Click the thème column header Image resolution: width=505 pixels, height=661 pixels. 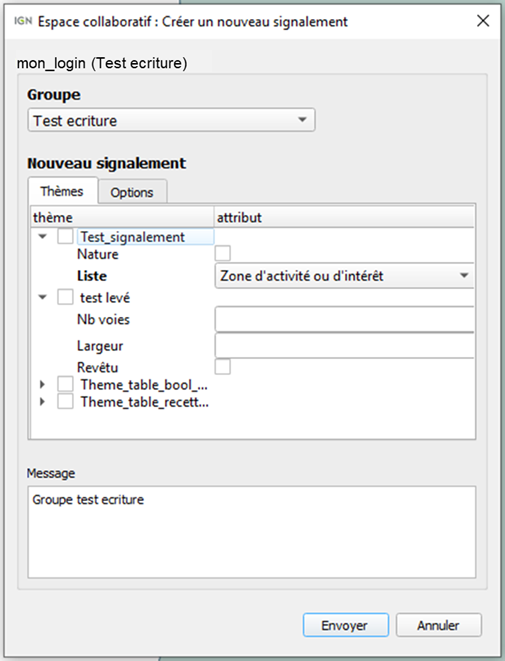point(122,217)
